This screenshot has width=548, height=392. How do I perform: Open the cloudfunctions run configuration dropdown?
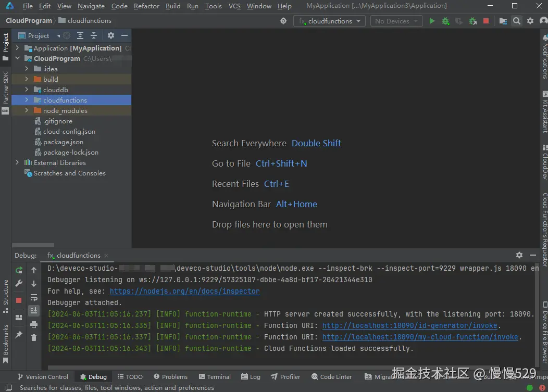330,21
